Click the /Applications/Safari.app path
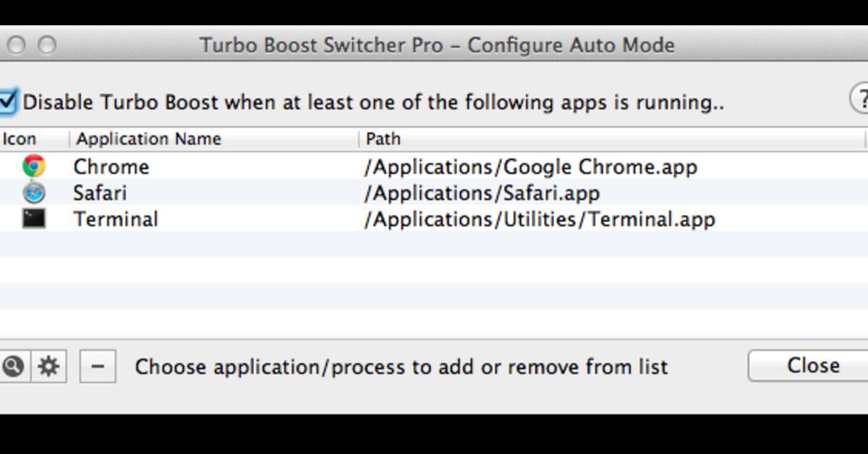This screenshot has height=454, width=868. click(x=482, y=193)
